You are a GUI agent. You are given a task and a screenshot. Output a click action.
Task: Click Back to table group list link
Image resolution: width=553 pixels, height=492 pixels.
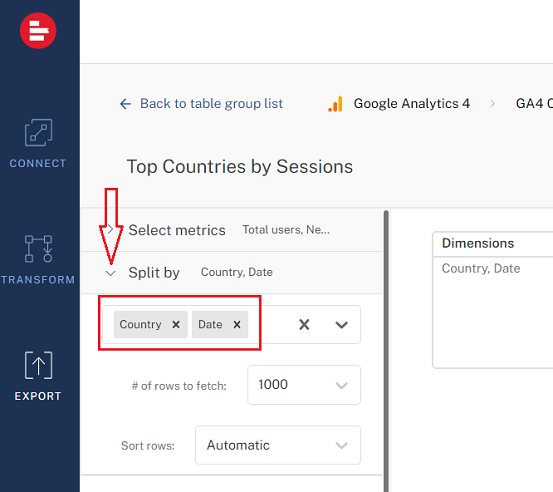click(211, 104)
